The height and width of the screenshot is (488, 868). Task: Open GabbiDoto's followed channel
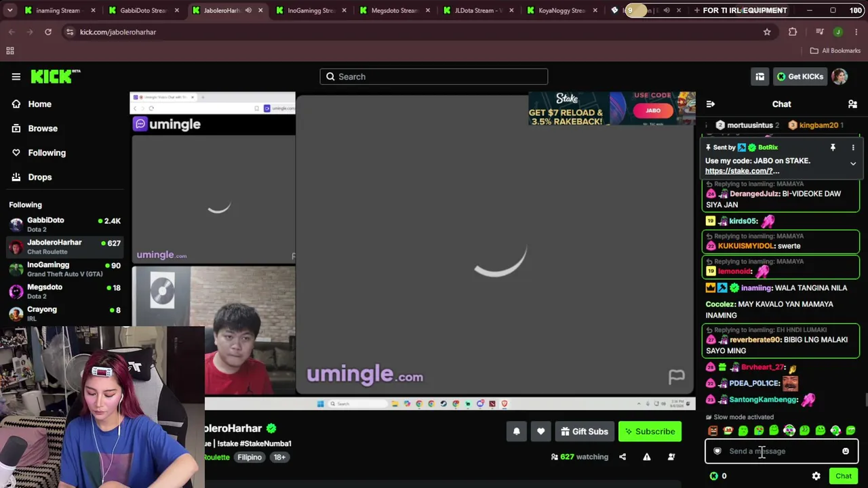[x=64, y=225]
